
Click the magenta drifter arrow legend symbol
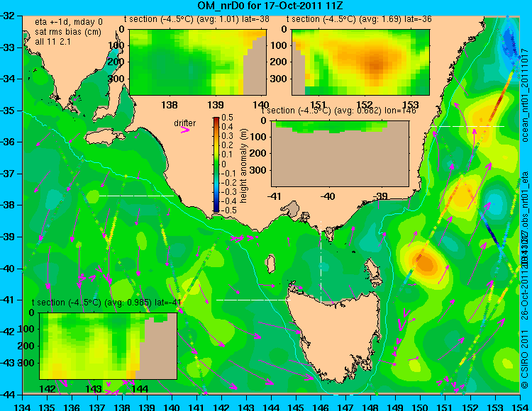pyautogui.click(x=185, y=130)
